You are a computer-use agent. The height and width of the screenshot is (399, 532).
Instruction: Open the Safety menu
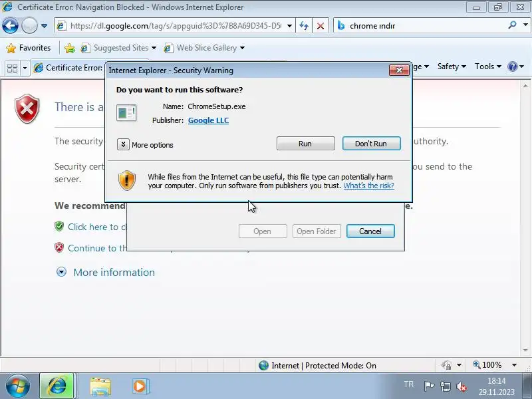(452, 66)
